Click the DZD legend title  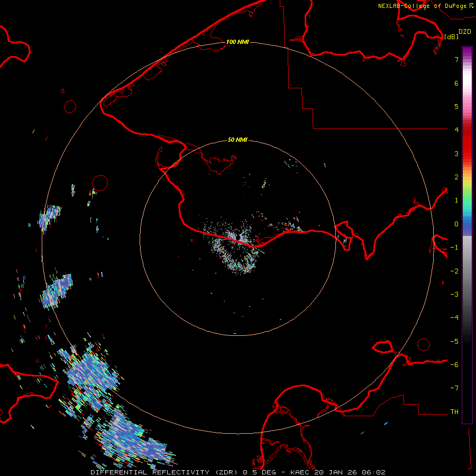(x=465, y=32)
